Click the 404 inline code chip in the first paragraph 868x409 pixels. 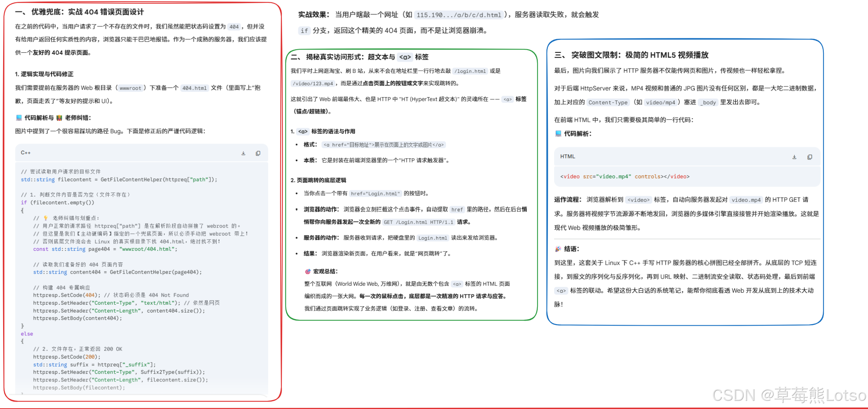coord(234,27)
